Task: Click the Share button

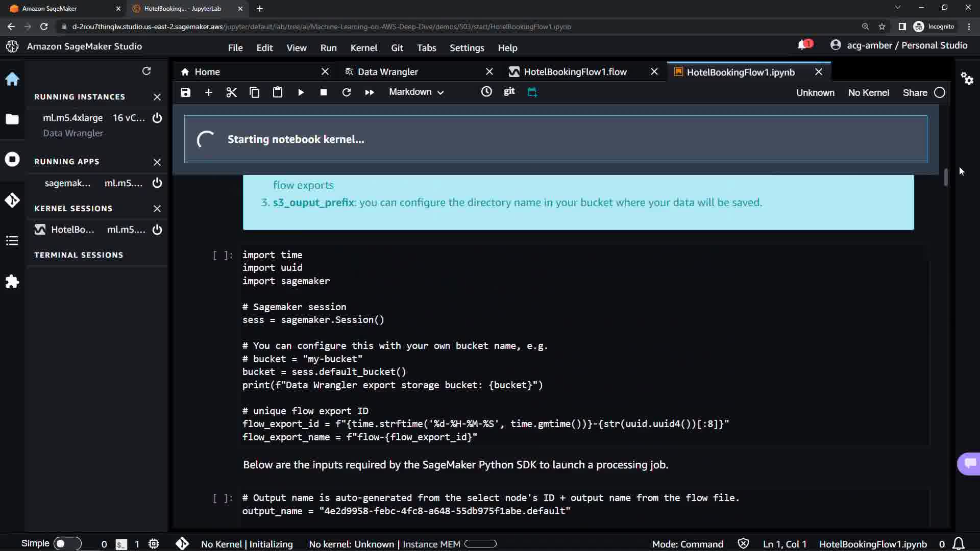Action: coord(915,93)
